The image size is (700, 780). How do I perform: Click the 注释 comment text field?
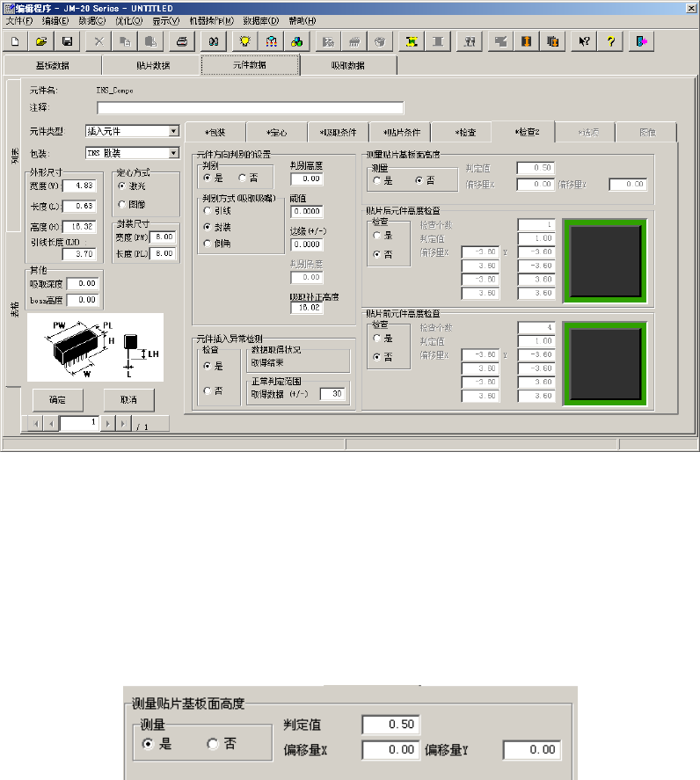[251, 108]
